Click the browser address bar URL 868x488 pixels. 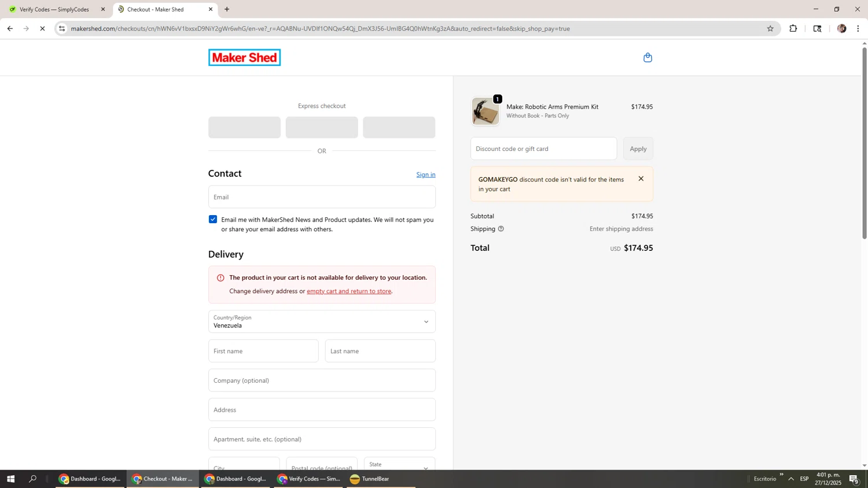pos(320,28)
